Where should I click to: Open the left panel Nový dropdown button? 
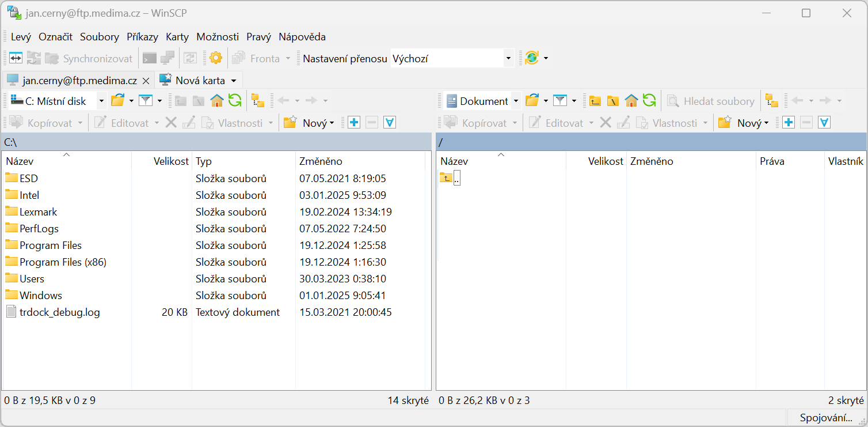click(x=310, y=123)
